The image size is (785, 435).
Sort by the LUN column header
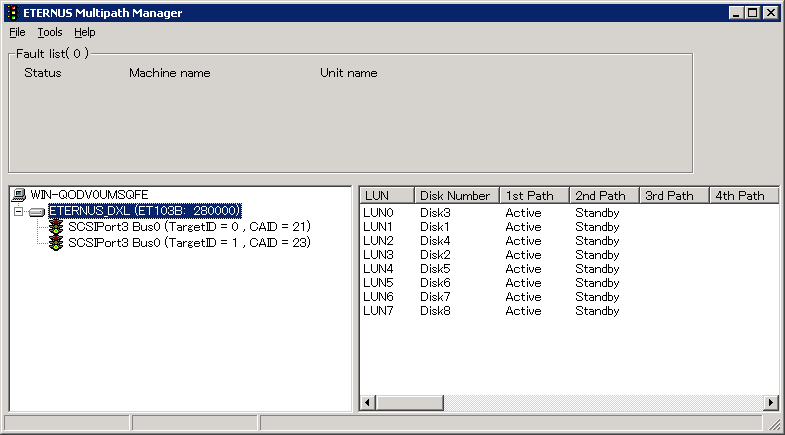(x=386, y=196)
